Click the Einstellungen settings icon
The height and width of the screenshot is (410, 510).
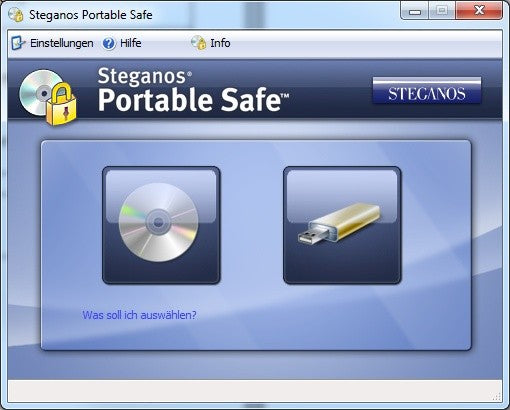18,43
